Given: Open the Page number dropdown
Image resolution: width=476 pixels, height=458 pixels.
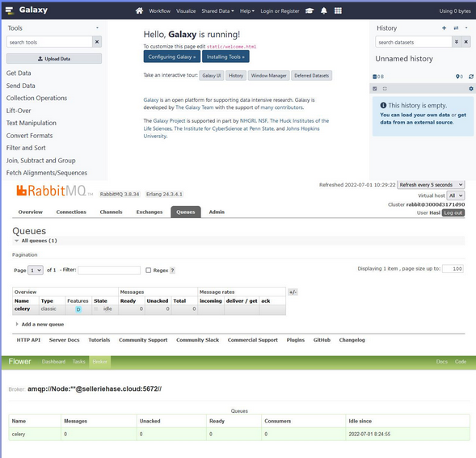Looking at the screenshot, I should (36, 270).
